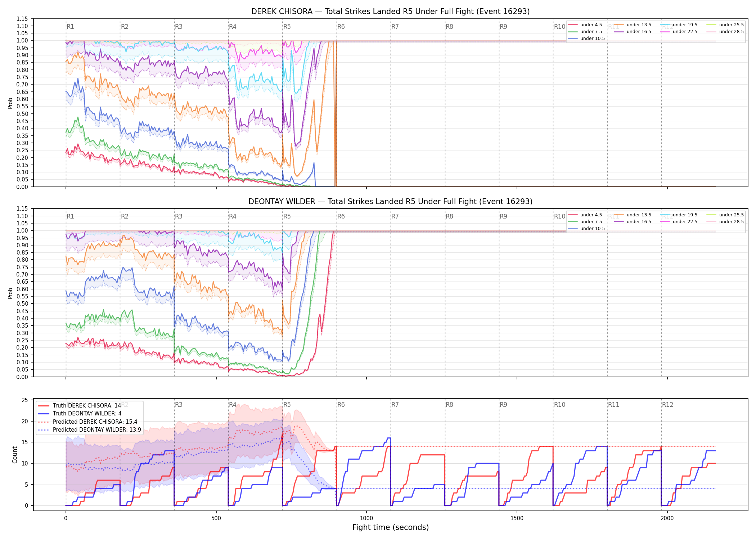The height and width of the screenshot is (540, 756).
Task: Click the R2 round label in Wilder chart
Action: 125,216
